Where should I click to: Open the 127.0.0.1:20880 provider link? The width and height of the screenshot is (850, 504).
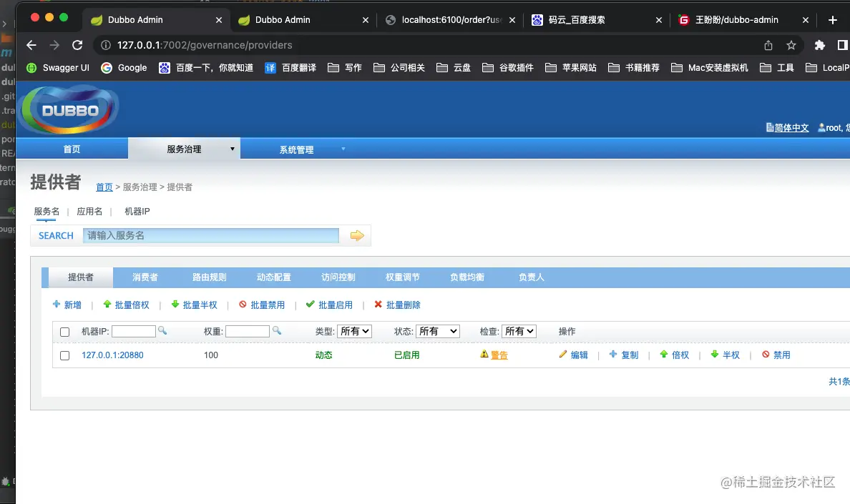click(113, 355)
